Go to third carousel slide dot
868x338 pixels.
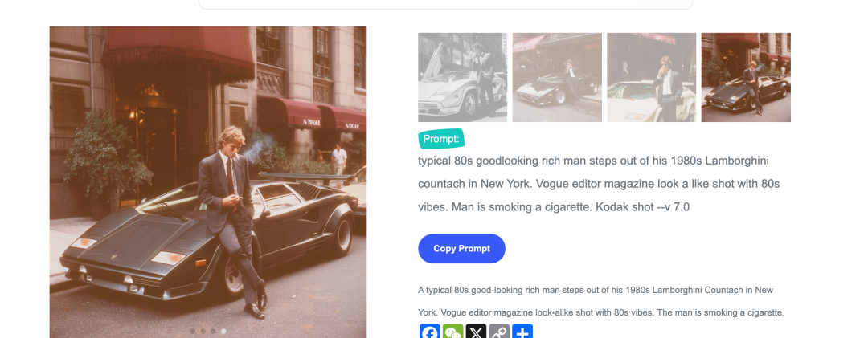pyautogui.click(x=213, y=331)
